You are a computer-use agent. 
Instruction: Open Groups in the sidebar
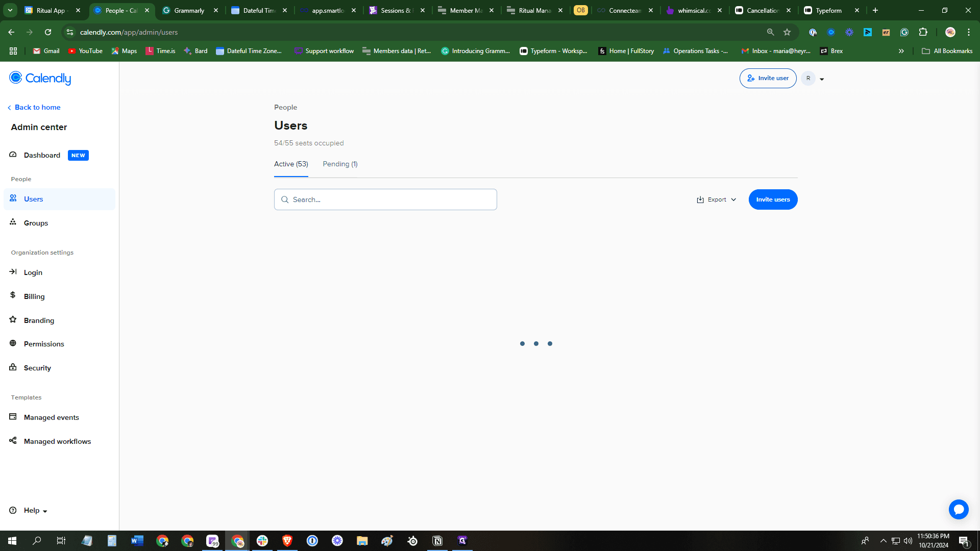click(36, 223)
